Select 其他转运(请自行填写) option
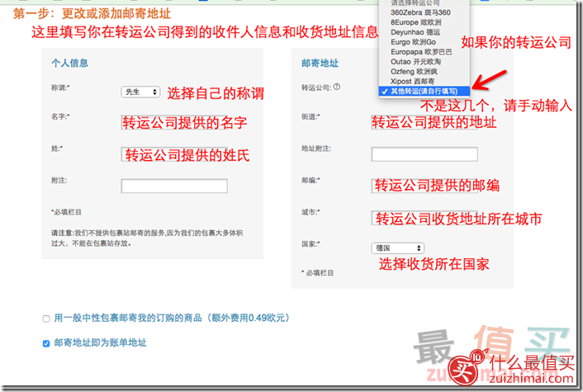 [x=424, y=91]
